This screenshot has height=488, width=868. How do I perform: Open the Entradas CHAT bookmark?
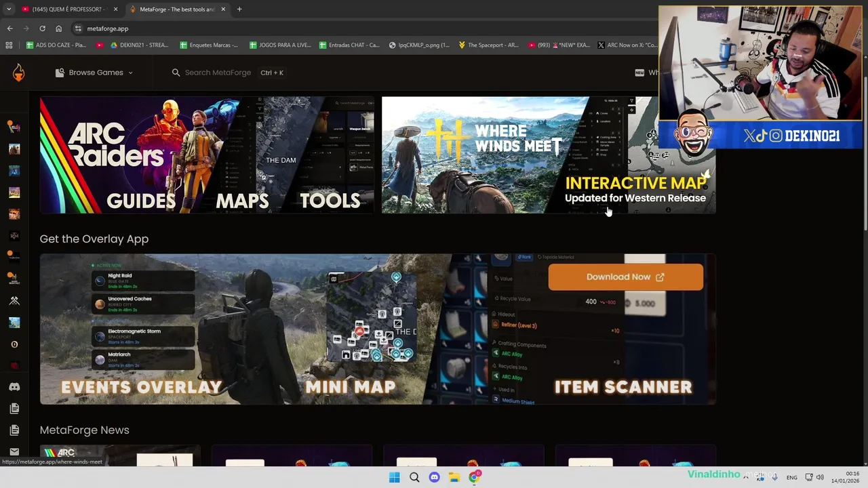(349, 45)
